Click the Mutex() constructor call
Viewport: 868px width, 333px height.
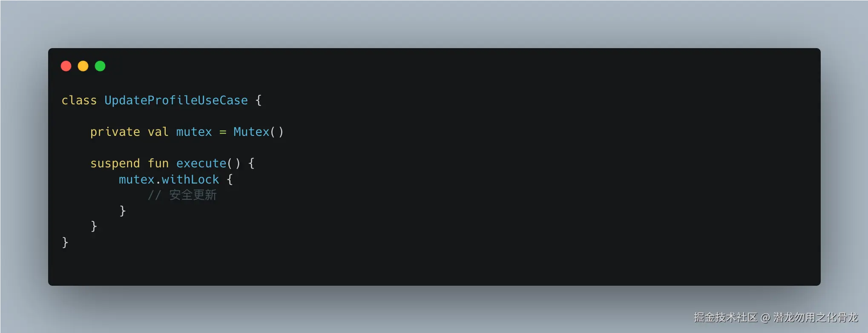click(x=259, y=132)
